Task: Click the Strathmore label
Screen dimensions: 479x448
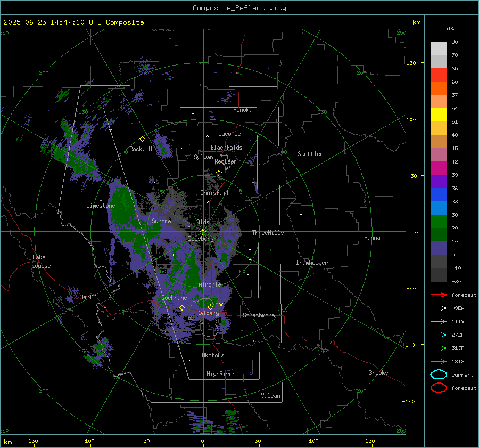Action: coord(259,315)
